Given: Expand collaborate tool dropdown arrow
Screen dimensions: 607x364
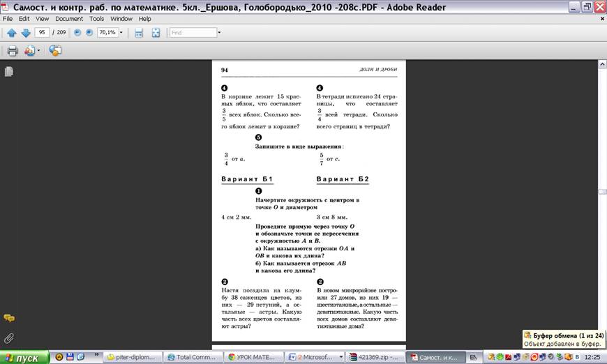Looking at the screenshot, I should point(38,51).
